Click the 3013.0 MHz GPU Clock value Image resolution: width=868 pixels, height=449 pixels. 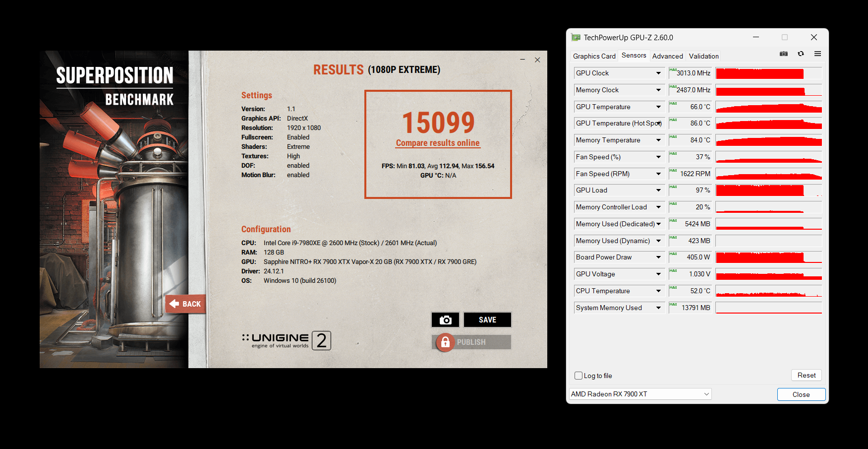pos(690,73)
